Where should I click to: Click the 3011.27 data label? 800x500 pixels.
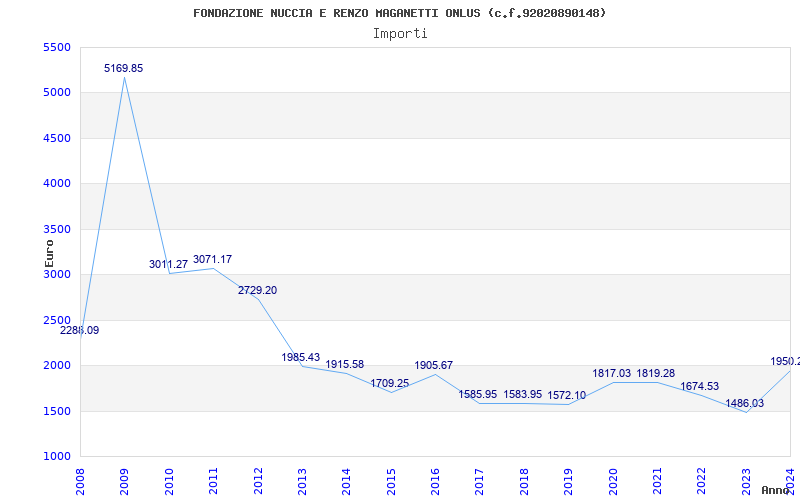tap(168, 264)
